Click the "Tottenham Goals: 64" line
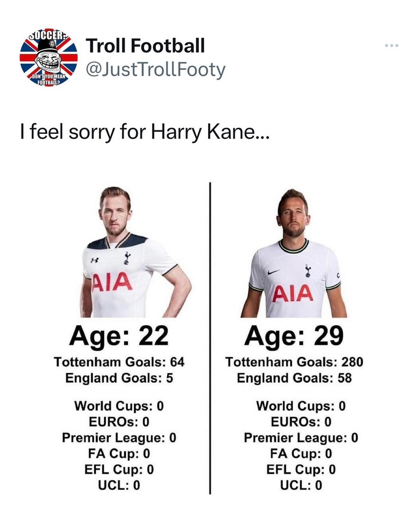Viewport: 420px width, 525px height. [119, 362]
